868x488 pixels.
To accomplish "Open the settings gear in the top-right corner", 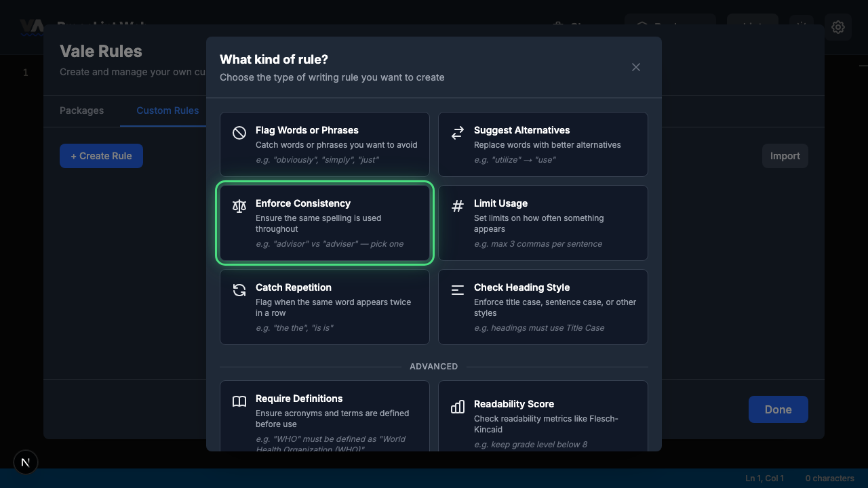I will [x=838, y=27].
